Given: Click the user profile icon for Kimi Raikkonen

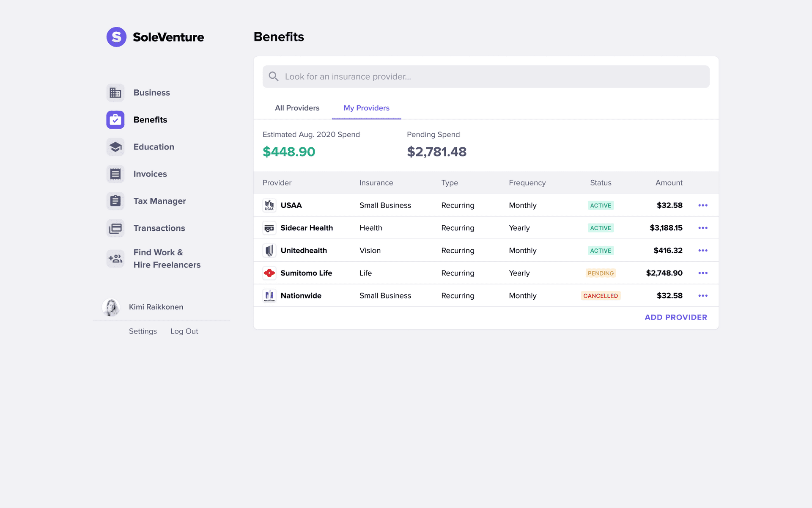Looking at the screenshot, I should click(x=112, y=306).
